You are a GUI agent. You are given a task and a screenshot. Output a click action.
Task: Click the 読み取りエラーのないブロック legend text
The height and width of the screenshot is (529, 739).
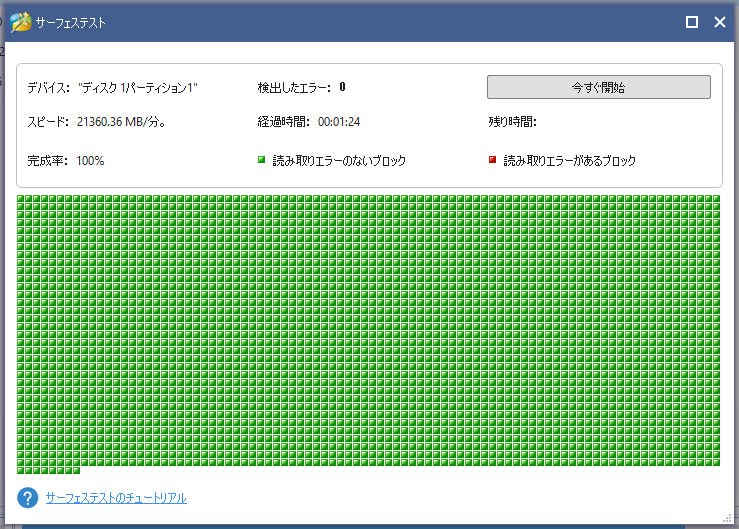(339, 161)
